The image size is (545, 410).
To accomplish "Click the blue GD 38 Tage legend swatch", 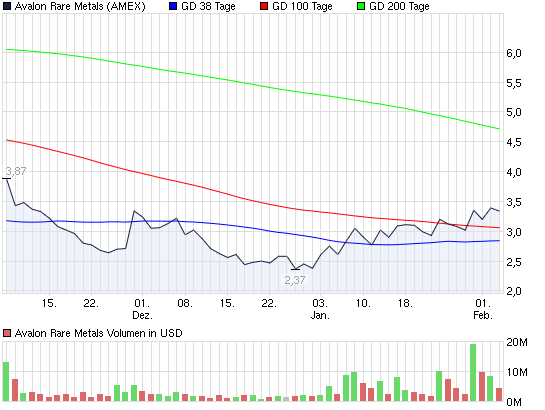I will tap(172, 6).
